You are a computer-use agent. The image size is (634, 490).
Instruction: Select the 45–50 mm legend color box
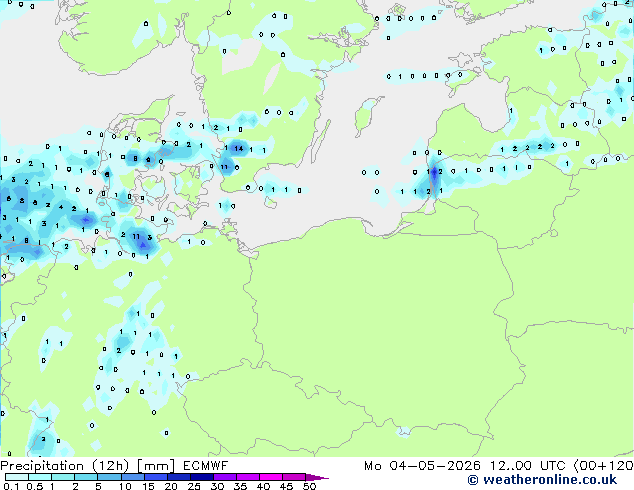pos(294,477)
